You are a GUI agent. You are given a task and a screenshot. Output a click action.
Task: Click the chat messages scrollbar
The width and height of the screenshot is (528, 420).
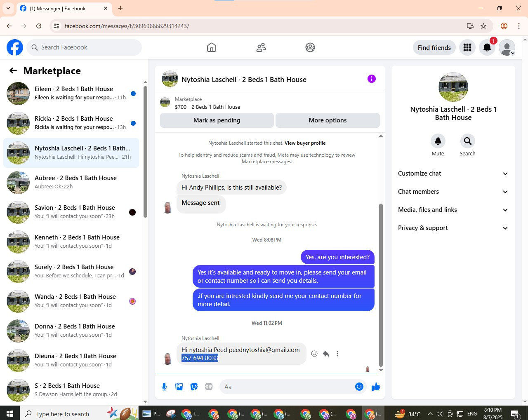(x=381, y=284)
